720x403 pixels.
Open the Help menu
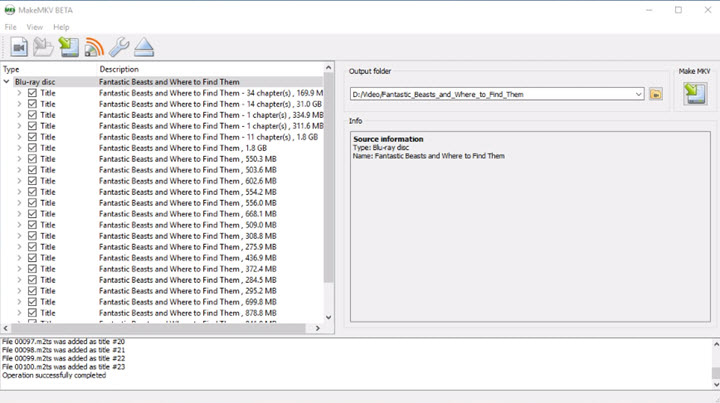tap(61, 27)
